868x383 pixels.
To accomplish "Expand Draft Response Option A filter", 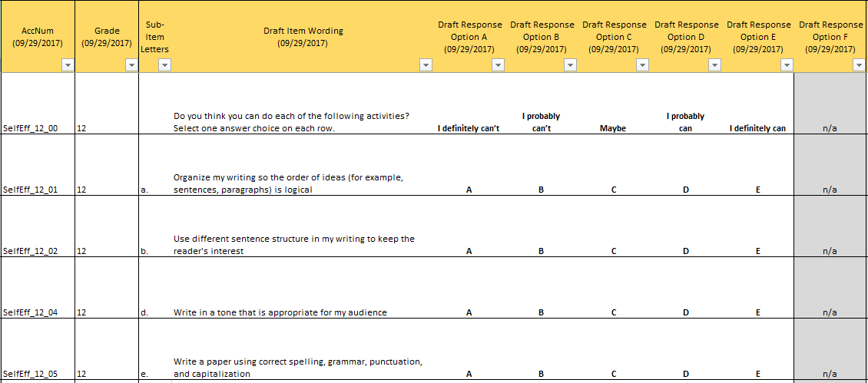I will coord(498,66).
